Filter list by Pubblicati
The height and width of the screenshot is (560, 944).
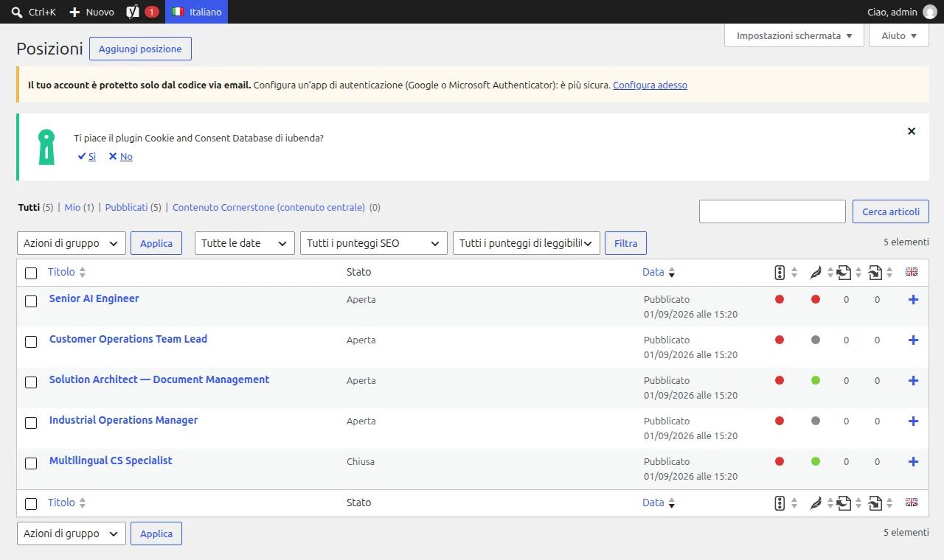pos(126,207)
